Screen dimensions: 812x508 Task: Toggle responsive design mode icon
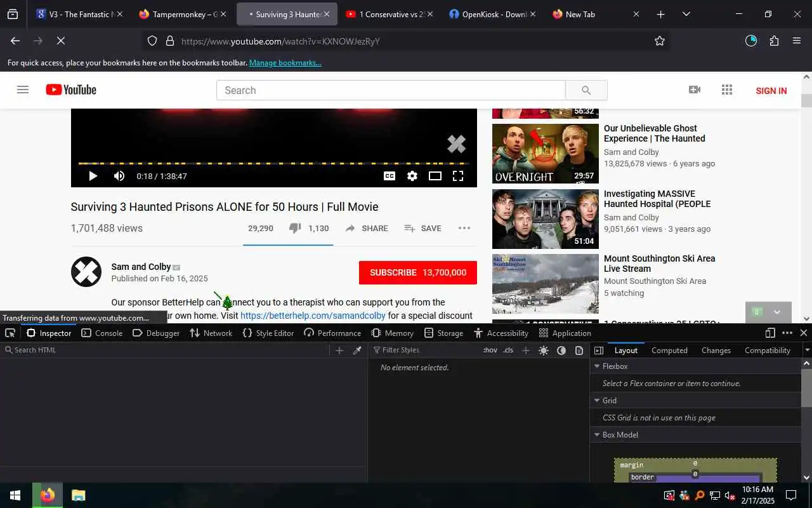pyautogui.click(x=770, y=333)
